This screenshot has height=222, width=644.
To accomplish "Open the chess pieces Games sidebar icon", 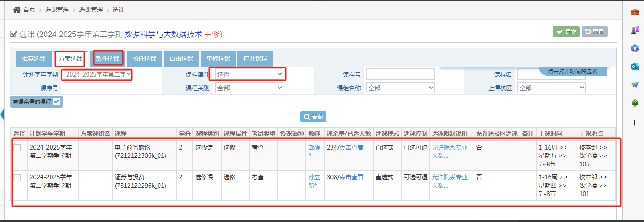I will pyautogui.click(x=634, y=30).
